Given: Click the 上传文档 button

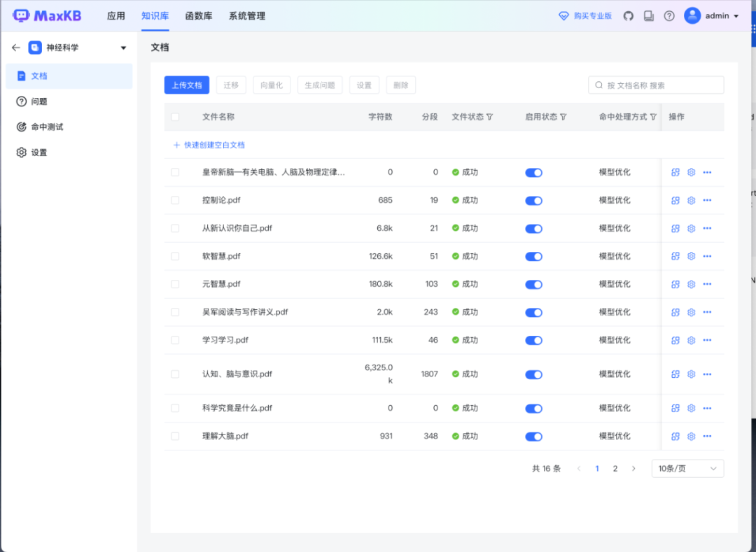Looking at the screenshot, I should 187,85.
